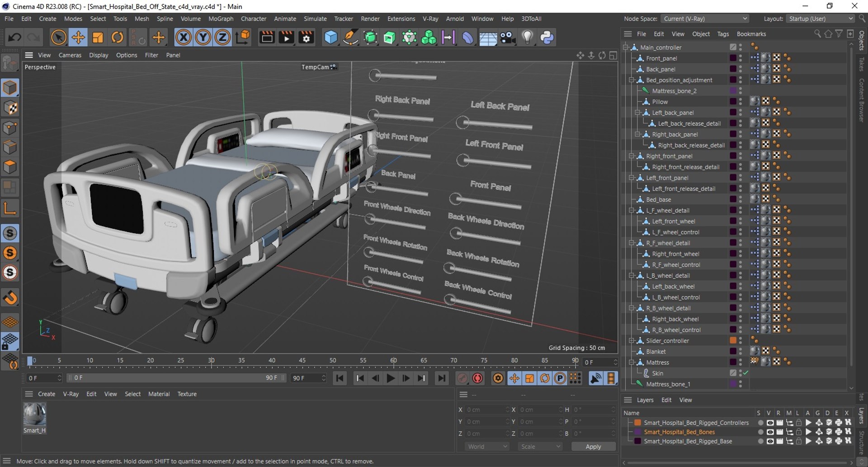Click the Enable Axis L icon
The width and height of the screenshot is (868, 467).
pos(10,208)
